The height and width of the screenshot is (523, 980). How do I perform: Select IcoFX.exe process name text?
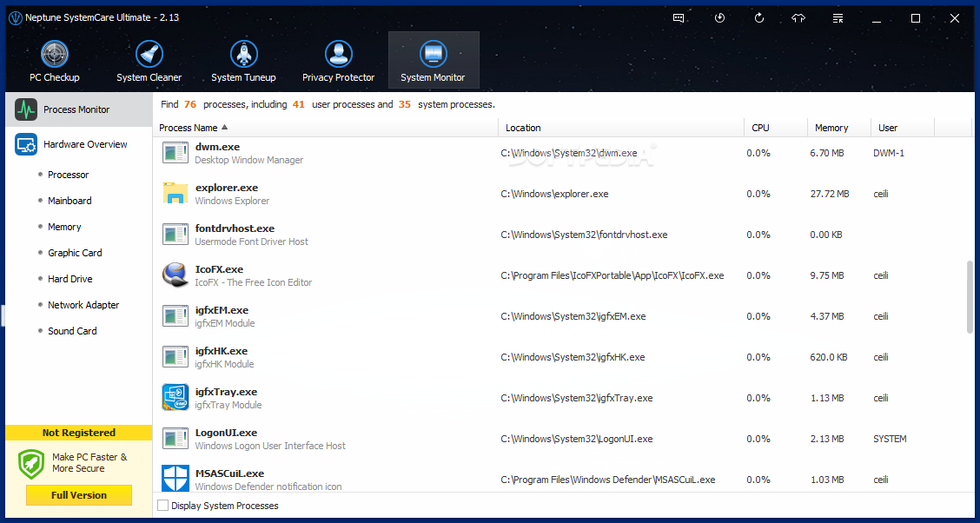220,269
